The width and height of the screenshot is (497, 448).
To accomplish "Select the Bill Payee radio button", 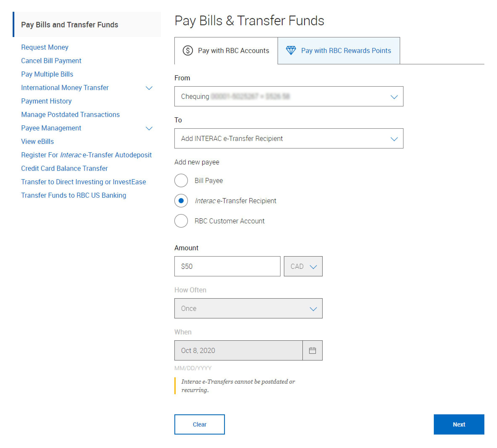I will (180, 180).
